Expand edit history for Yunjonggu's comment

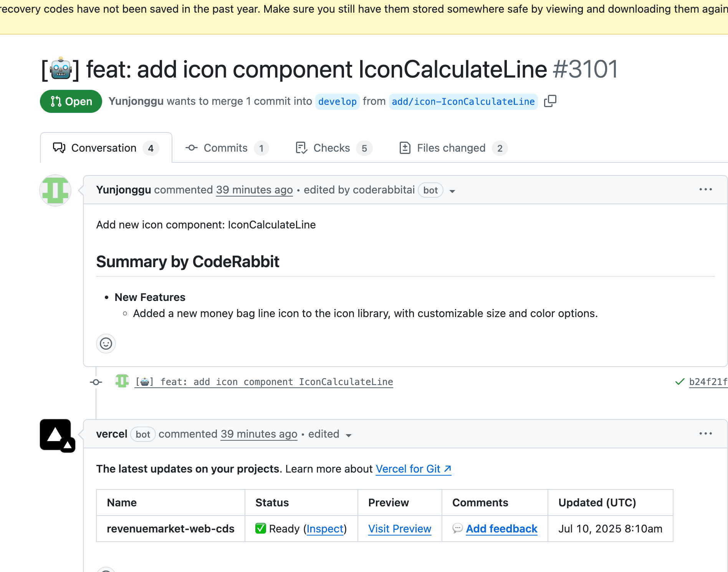452,191
